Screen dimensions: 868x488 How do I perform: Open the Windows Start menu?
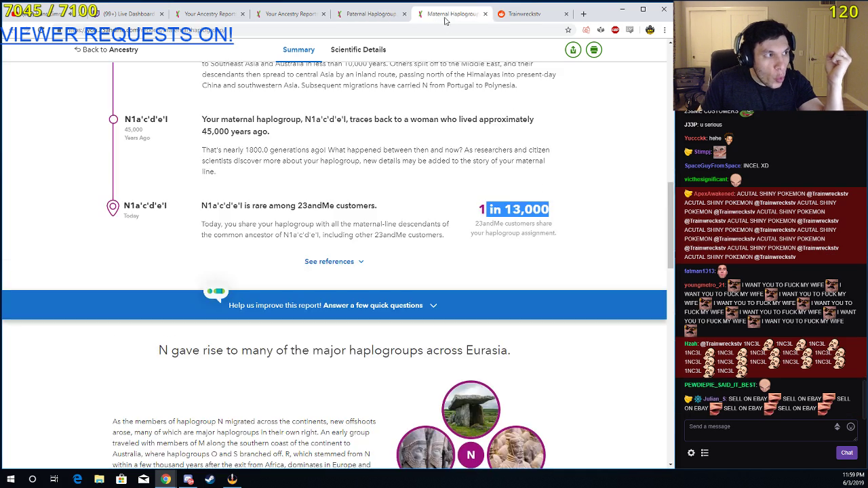[x=11, y=479]
